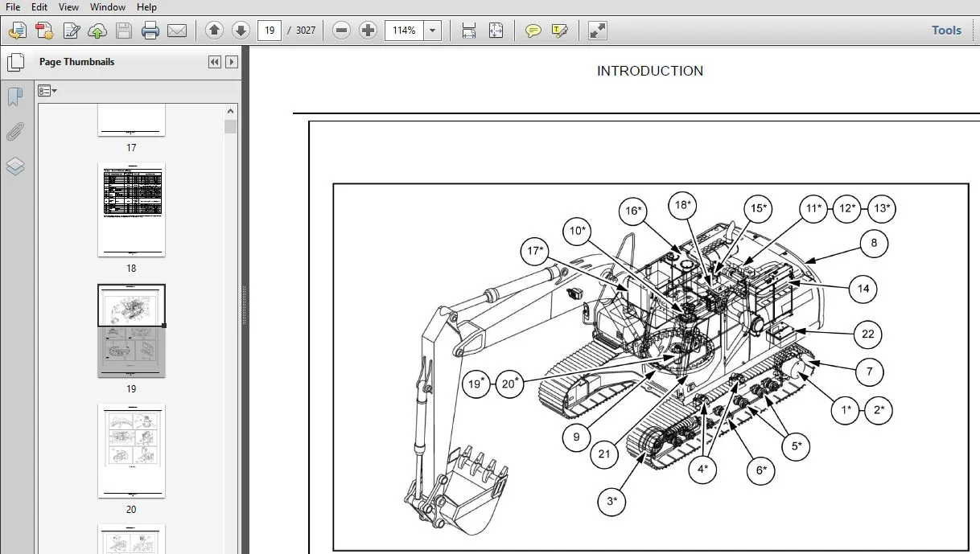This screenshot has height=554, width=980.
Task: Click the Edit text toolbar icon
Action: [x=72, y=31]
